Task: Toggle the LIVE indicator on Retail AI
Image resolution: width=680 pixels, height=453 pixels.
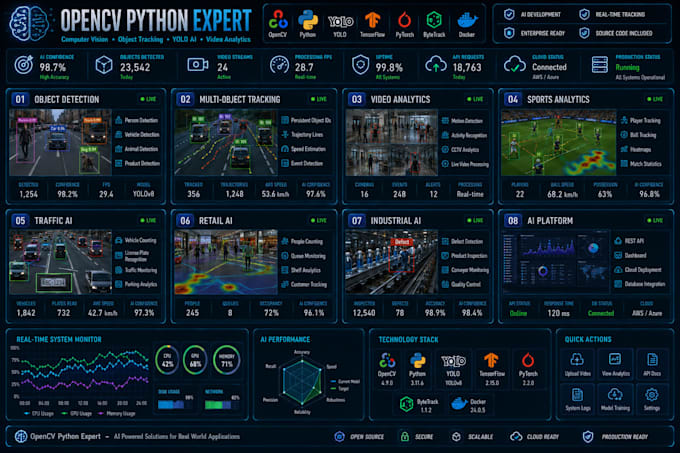Action: (x=319, y=221)
